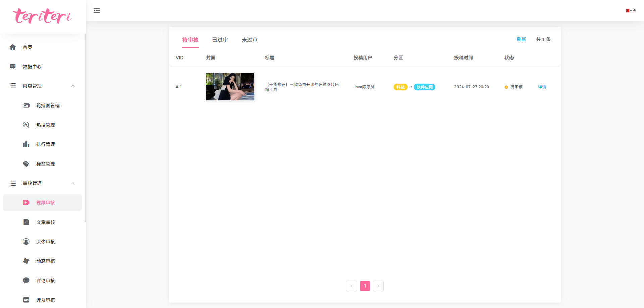Click the 刷新 refresh link
This screenshot has height=308, width=644.
[x=521, y=39]
